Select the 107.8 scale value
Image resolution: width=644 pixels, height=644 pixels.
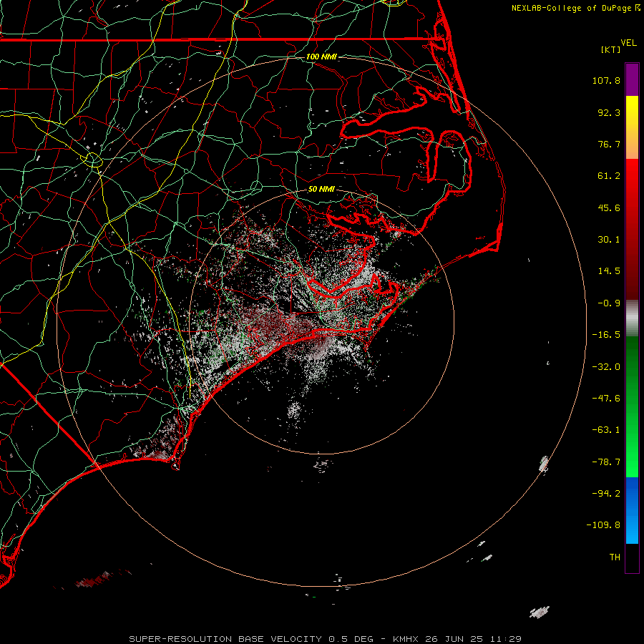606,80
